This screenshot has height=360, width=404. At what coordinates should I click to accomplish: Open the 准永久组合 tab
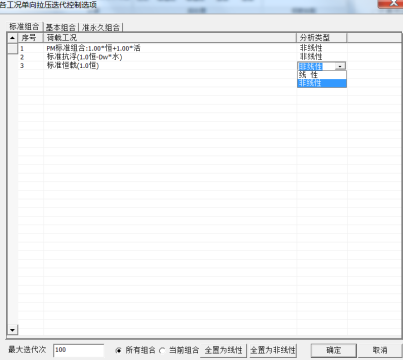coord(101,27)
